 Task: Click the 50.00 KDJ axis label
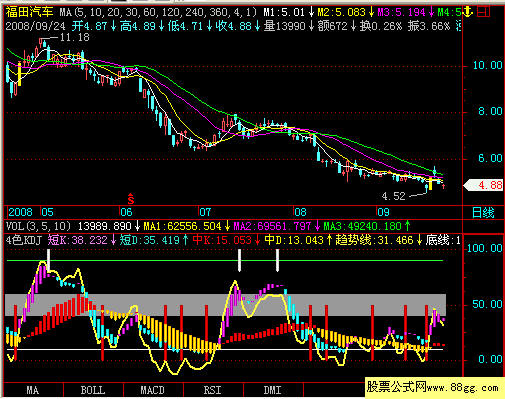487,304
